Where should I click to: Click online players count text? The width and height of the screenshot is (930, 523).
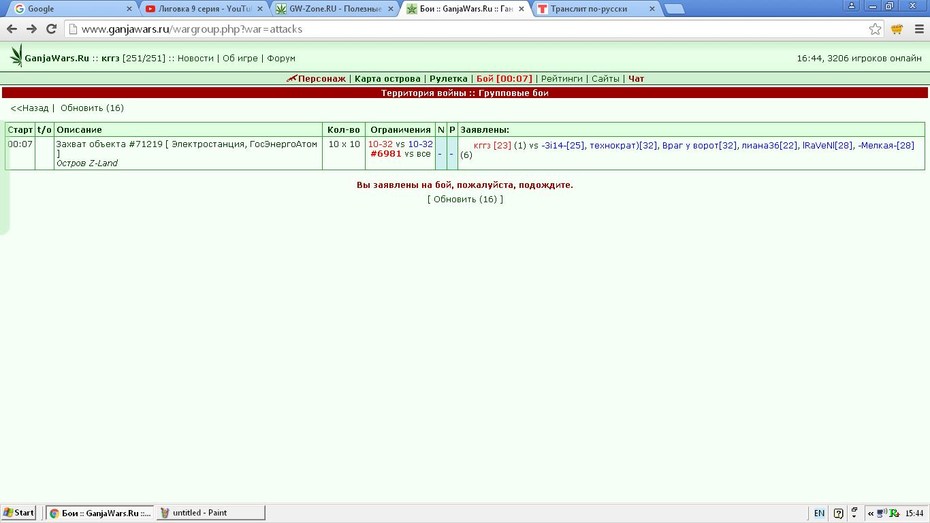(x=874, y=58)
